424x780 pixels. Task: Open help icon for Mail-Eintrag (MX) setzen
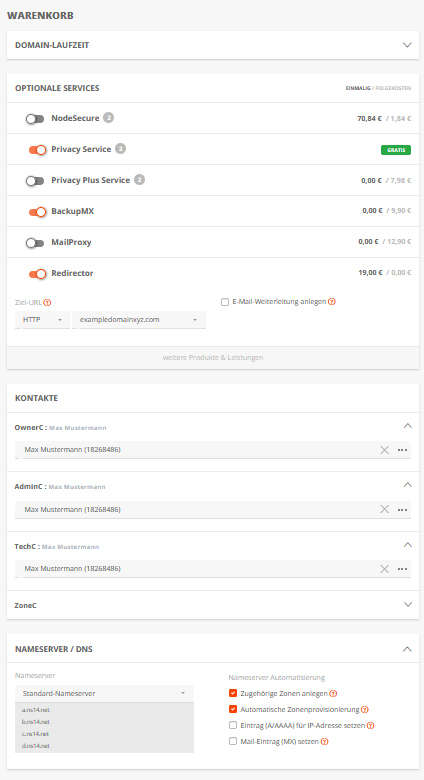[x=324, y=742]
